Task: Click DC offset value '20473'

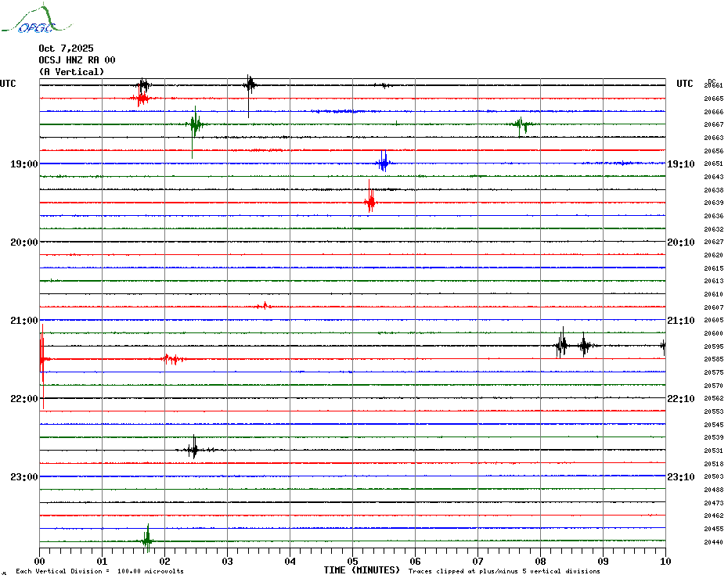Action: pos(714,503)
